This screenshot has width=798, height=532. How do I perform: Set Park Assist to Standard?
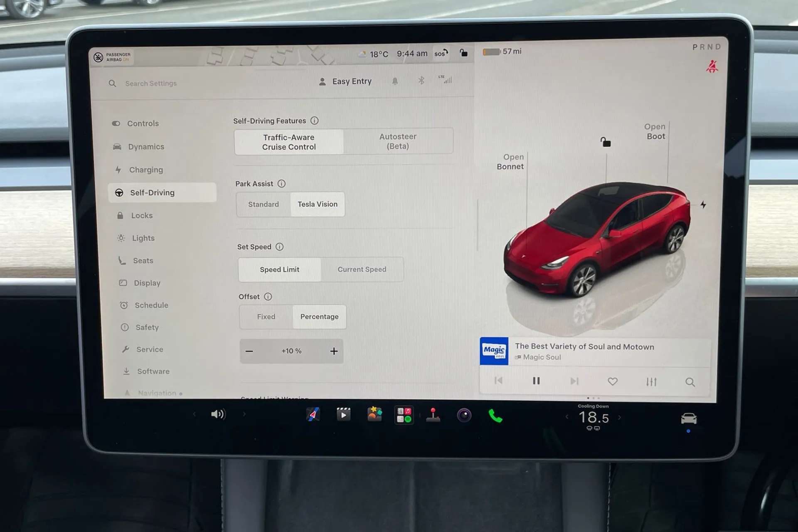tap(264, 204)
